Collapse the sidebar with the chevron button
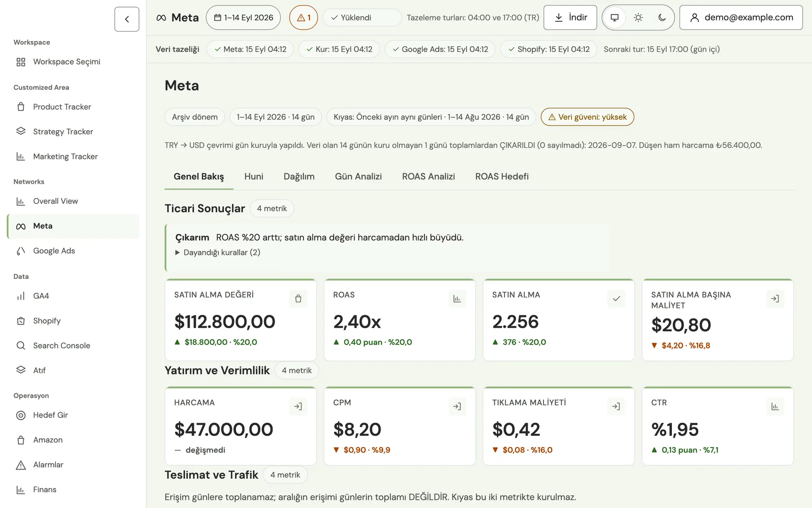The image size is (812, 508). pos(127,19)
